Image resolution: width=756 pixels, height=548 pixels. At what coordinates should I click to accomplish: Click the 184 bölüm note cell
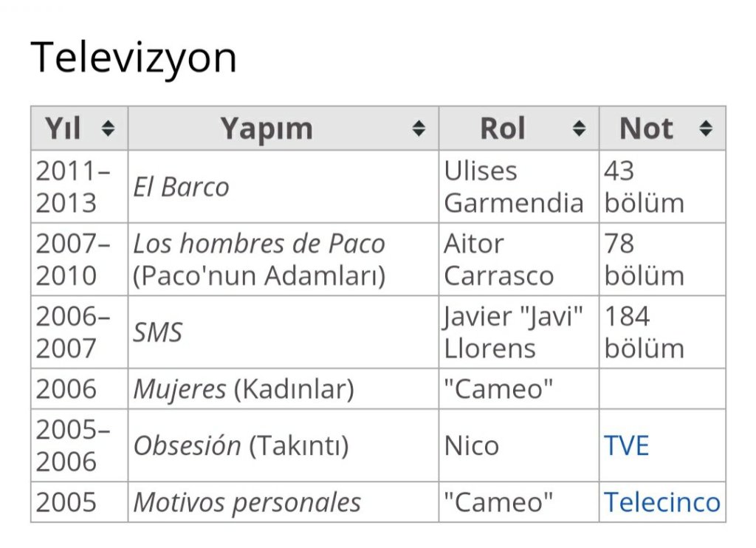644,332
